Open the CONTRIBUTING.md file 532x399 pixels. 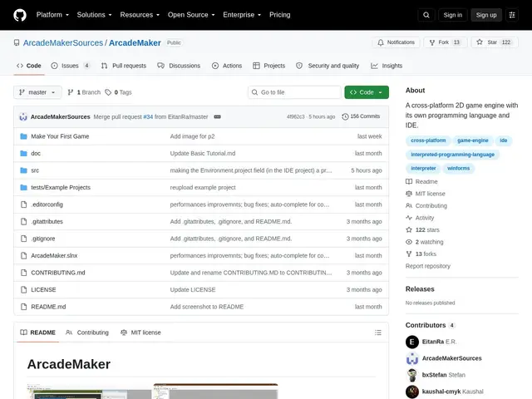58,273
